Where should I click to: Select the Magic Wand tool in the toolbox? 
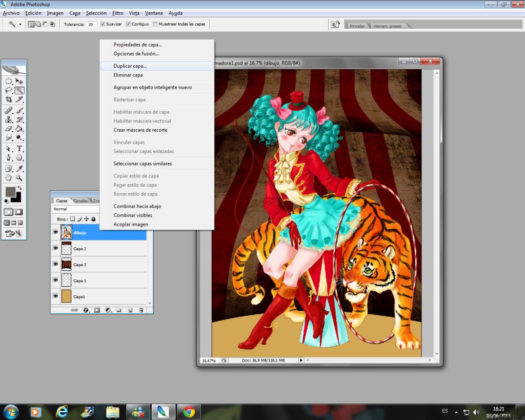pyautogui.click(x=19, y=90)
